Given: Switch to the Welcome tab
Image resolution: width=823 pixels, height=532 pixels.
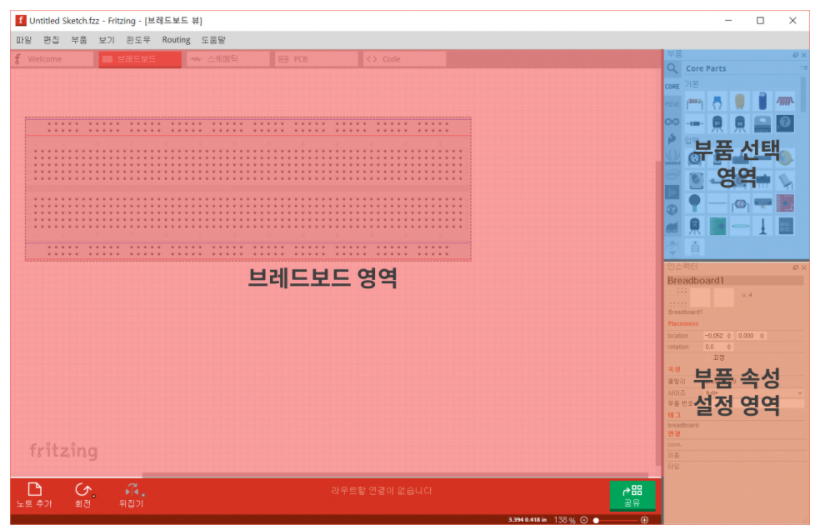Looking at the screenshot, I should (52, 59).
